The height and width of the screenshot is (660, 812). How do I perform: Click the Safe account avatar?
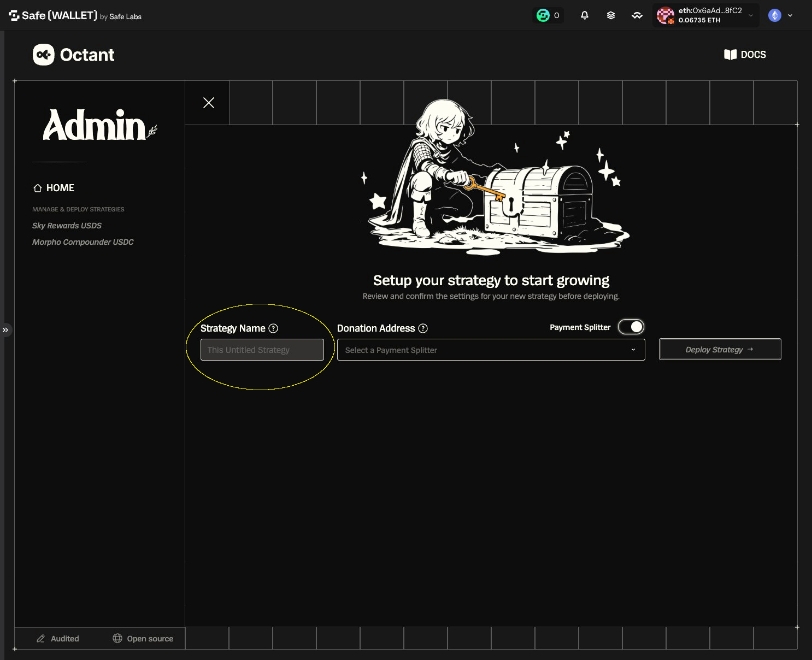[666, 15]
